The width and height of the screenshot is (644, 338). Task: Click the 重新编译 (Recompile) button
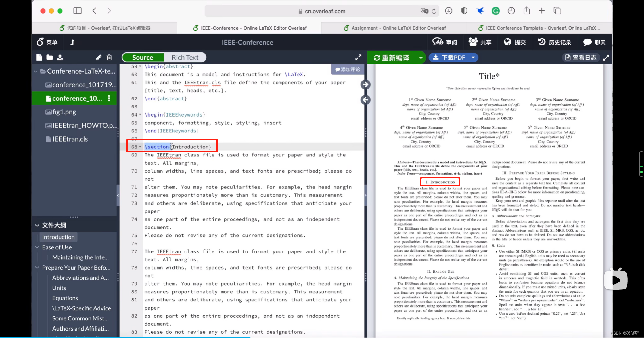click(x=392, y=58)
